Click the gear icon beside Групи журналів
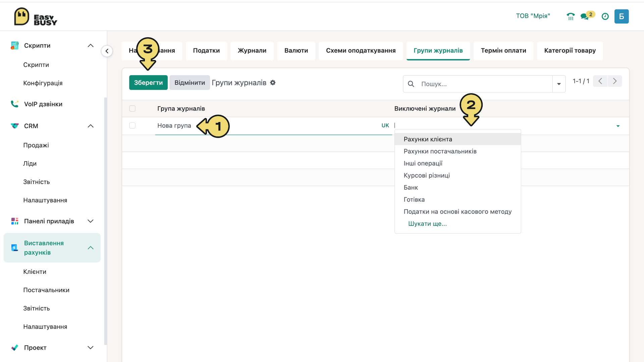Viewport: 644px width, 362px height. [273, 82]
